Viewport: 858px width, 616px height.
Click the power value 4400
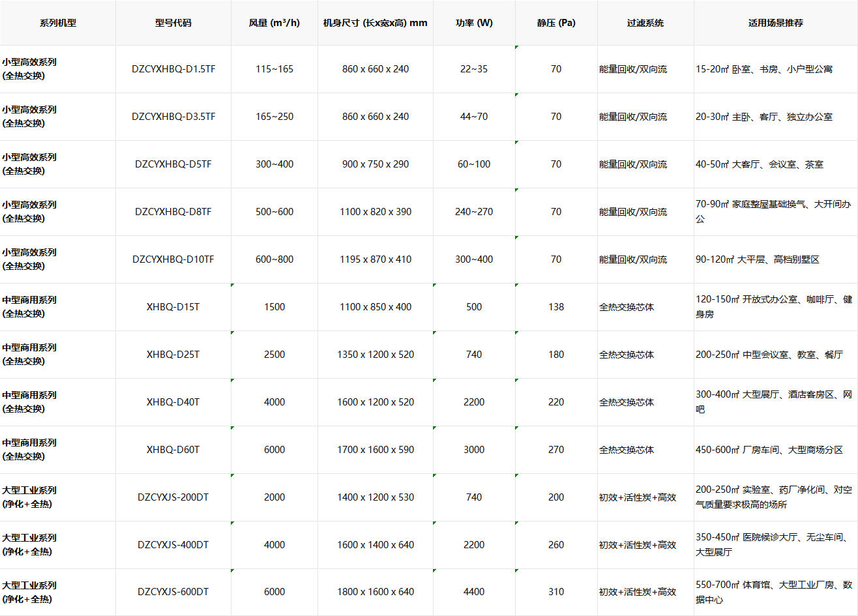coord(474,592)
